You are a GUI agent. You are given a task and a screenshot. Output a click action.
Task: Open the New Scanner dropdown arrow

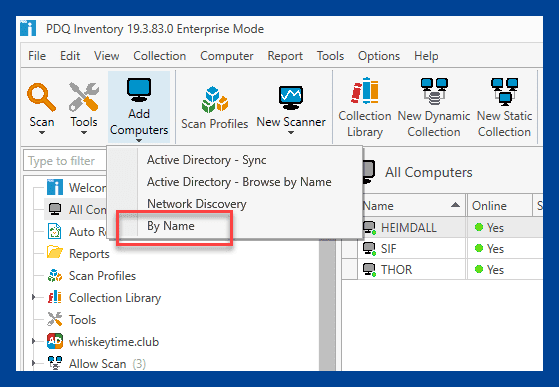click(291, 133)
